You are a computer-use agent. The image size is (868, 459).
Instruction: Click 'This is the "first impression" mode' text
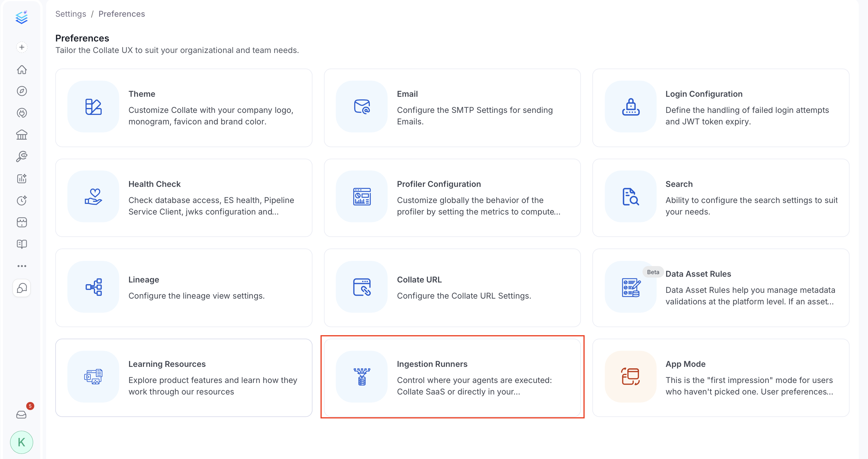749,386
